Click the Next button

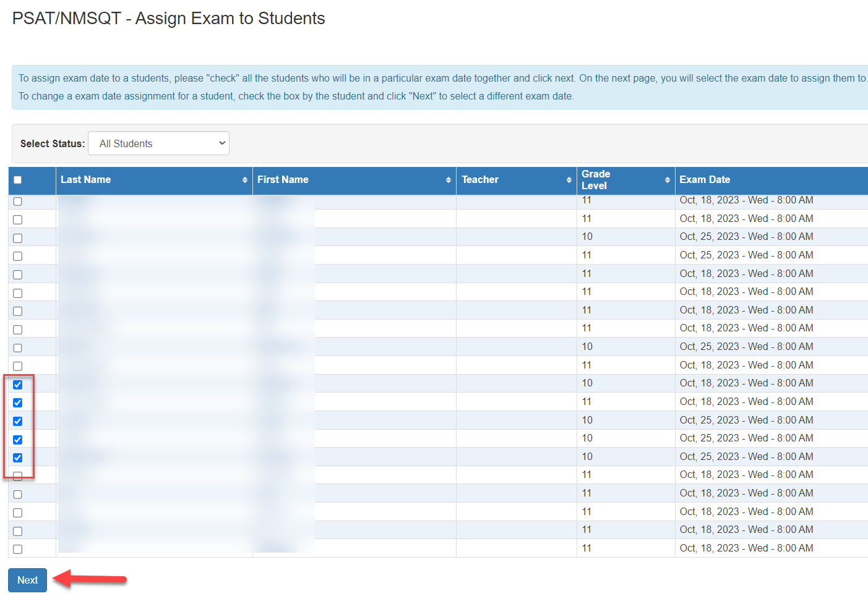(27, 580)
